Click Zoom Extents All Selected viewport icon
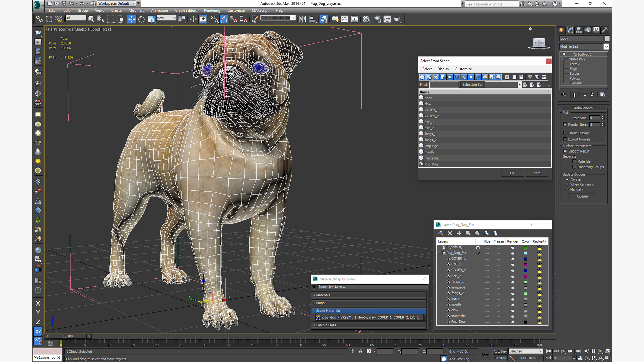This screenshot has width=644, height=362. tap(607, 351)
